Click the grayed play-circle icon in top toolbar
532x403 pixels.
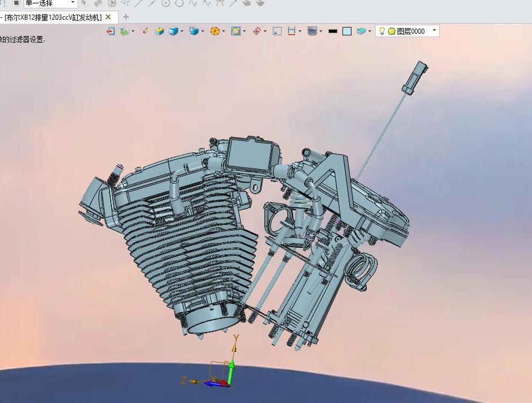point(111,3)
